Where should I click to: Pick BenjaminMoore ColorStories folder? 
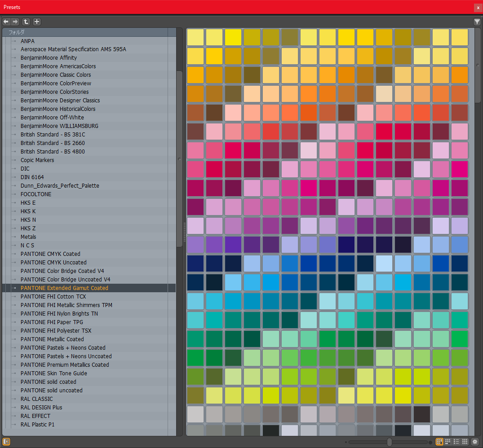54,92
